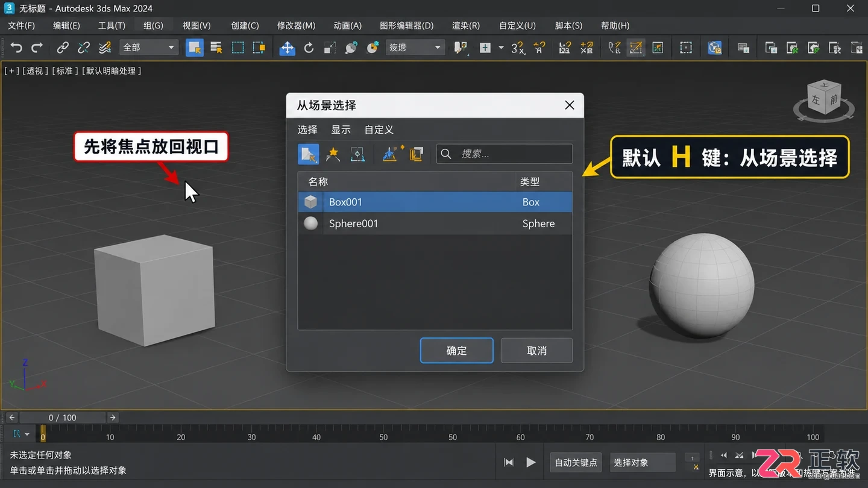Select the Sphere001 row in the list
The width and height of the screenshot is (868, 488).
(x=435, y=224)
